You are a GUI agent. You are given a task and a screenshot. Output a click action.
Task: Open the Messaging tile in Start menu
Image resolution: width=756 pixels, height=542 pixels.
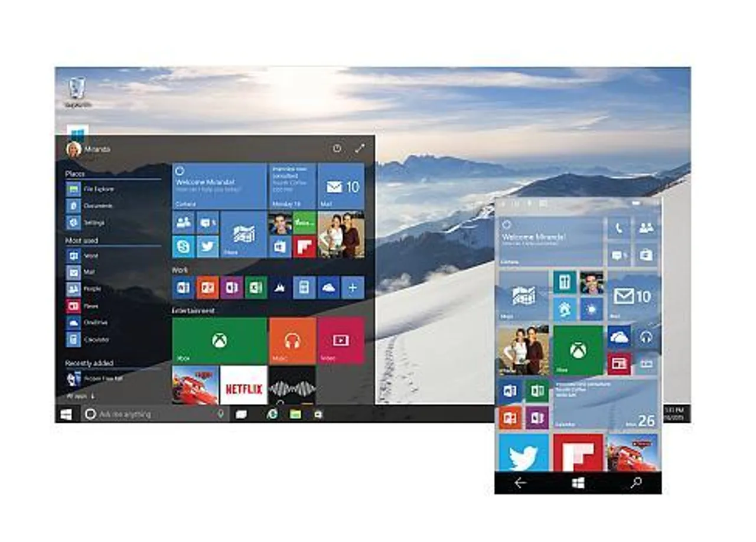[x=207, y=222]
